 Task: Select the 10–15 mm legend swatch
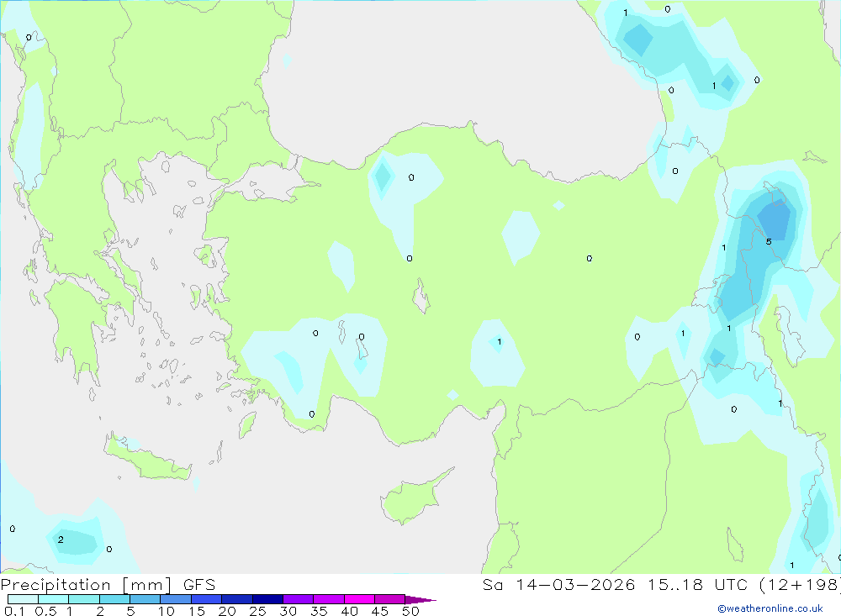176,599
